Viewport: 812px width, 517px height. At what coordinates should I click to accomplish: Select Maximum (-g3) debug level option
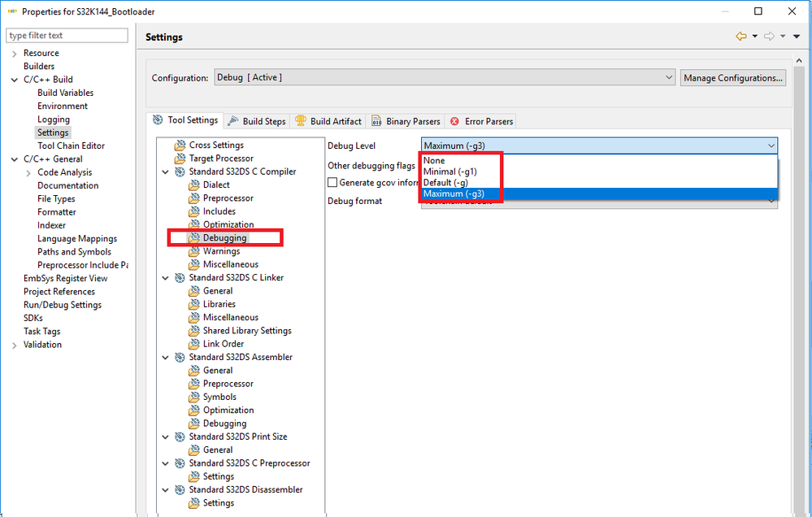click(600, 193)
